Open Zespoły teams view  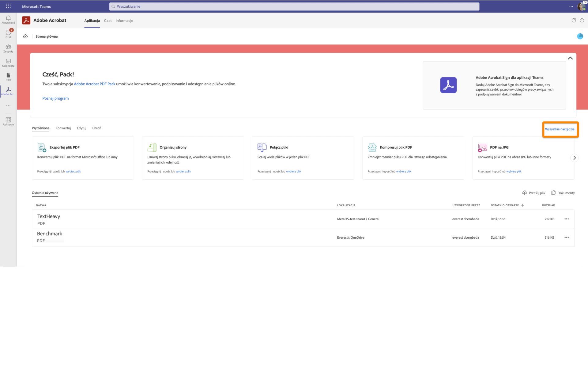pos(8,48)
